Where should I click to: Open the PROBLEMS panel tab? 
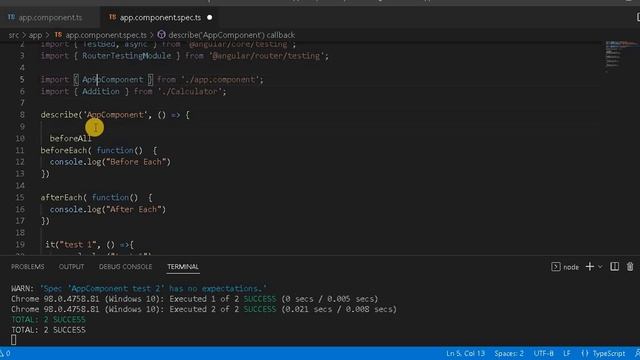[x=27, y=267]
